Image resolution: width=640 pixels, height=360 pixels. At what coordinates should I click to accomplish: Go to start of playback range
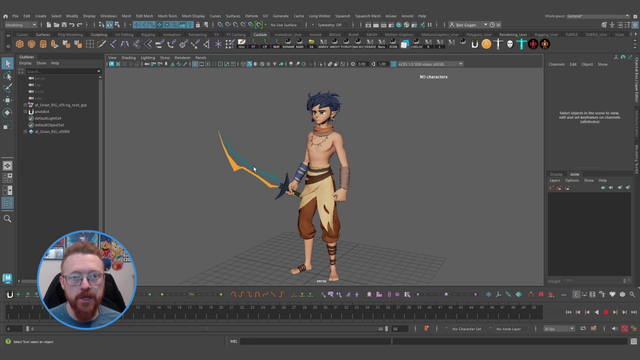coord(569,312)
